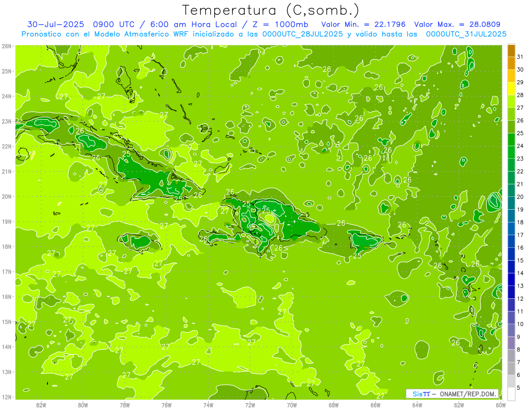532x411 pixels.
Task: Click the colorbar value label 25
Action: [520, 133]
